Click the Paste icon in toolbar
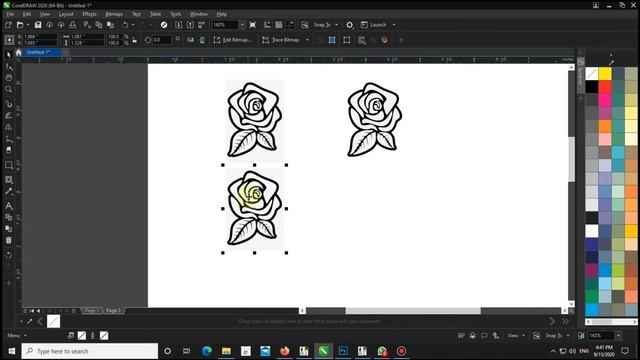Image resolution: width=640 pixels, height=360 pixels. (110, 25)
